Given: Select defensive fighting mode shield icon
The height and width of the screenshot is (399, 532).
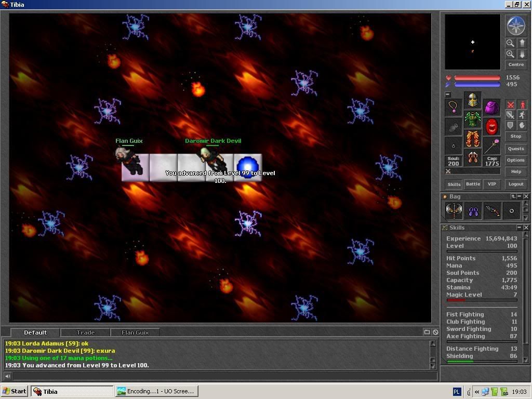Looking at the screenshot, I should tap(510, 125).
